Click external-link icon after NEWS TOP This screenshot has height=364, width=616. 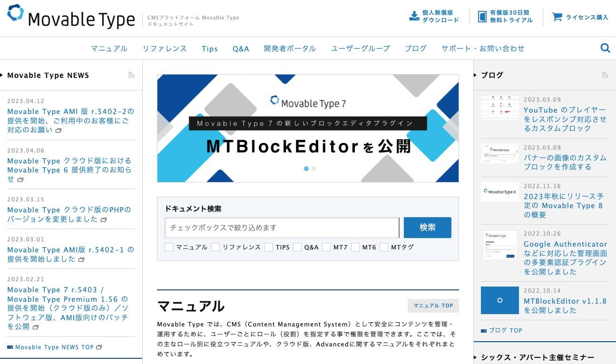coord(99,347)
